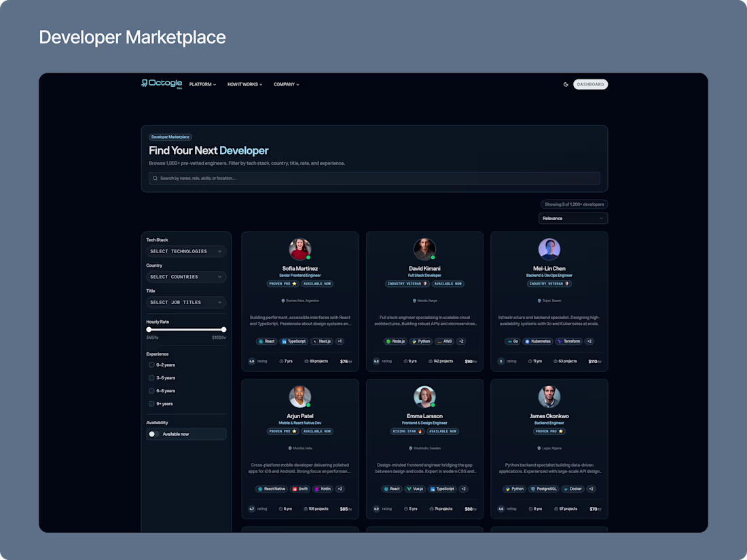Toggle dark mode with the moon icon
The image size is (747, 560).
566,84
